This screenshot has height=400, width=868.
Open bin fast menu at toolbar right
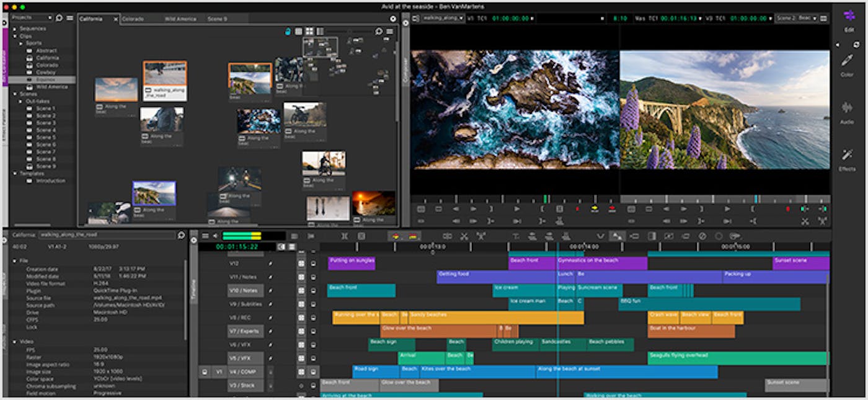coord(391,31)
